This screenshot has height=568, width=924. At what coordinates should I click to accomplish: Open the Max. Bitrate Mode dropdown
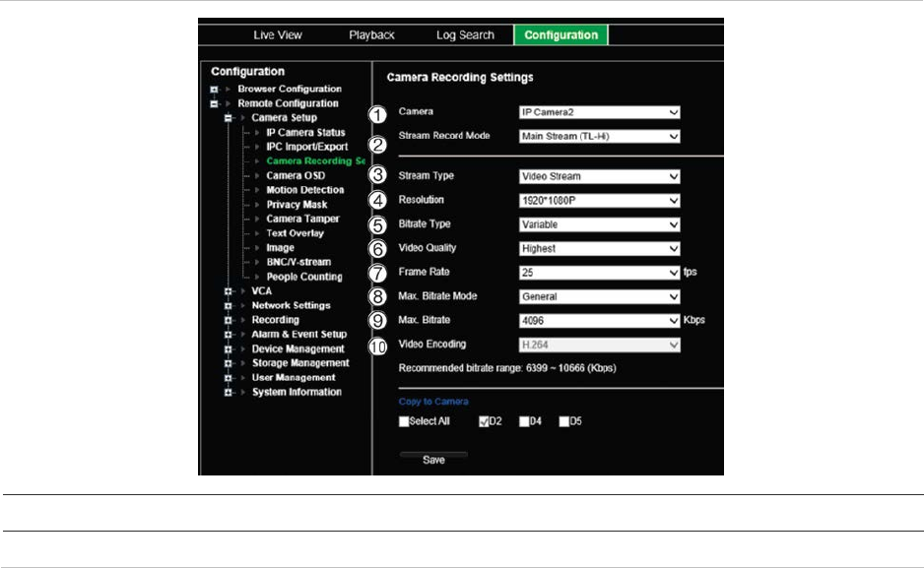click(x=599, y=297)
